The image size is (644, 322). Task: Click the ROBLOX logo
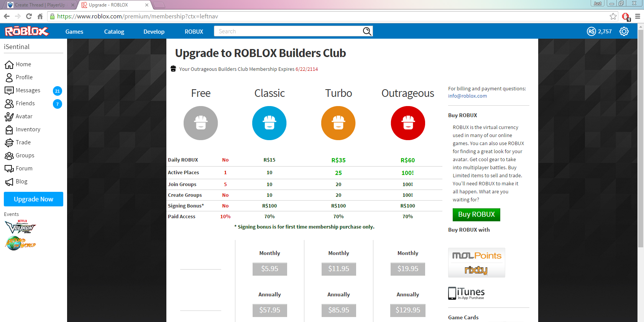point(26,31)
